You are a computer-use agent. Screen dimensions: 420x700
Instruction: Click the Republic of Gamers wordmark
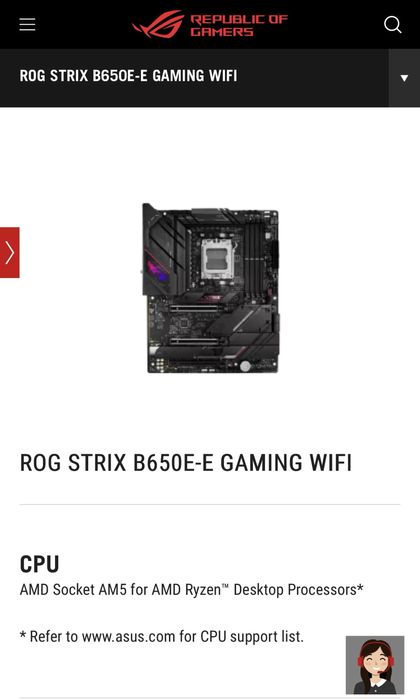point(239,25)
